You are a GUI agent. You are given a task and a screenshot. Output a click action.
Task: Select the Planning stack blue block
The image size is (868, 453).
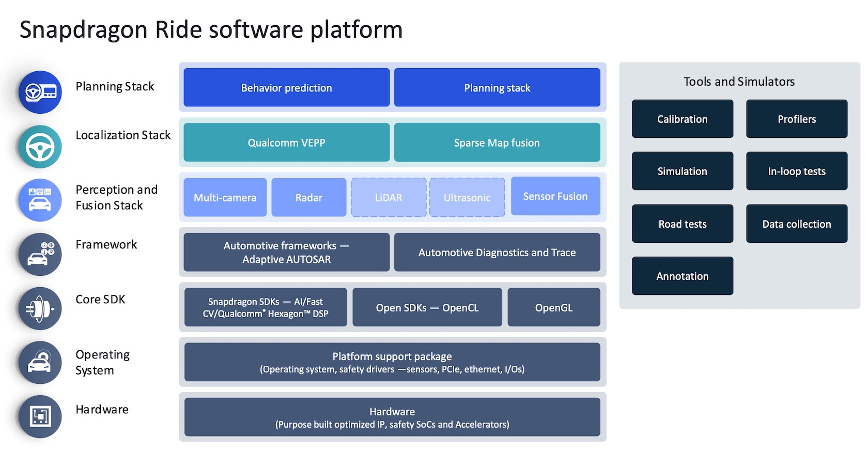click(x=497, y=88)
